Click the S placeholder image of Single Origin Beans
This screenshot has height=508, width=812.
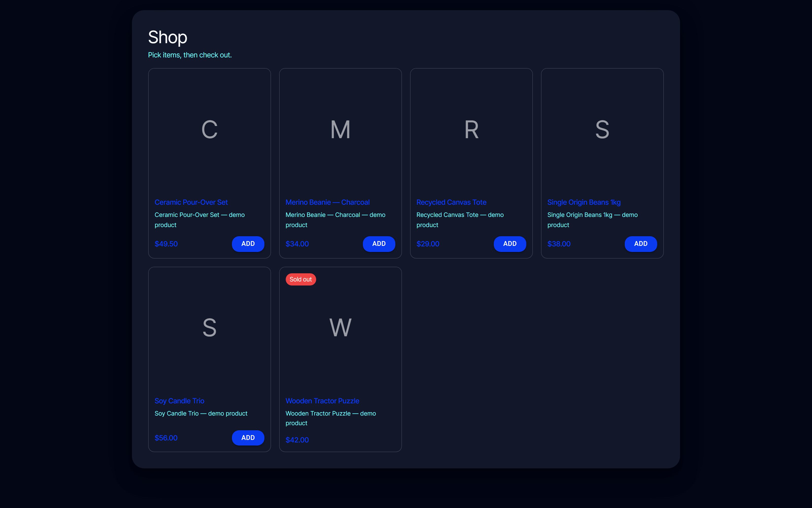point(602,130)
